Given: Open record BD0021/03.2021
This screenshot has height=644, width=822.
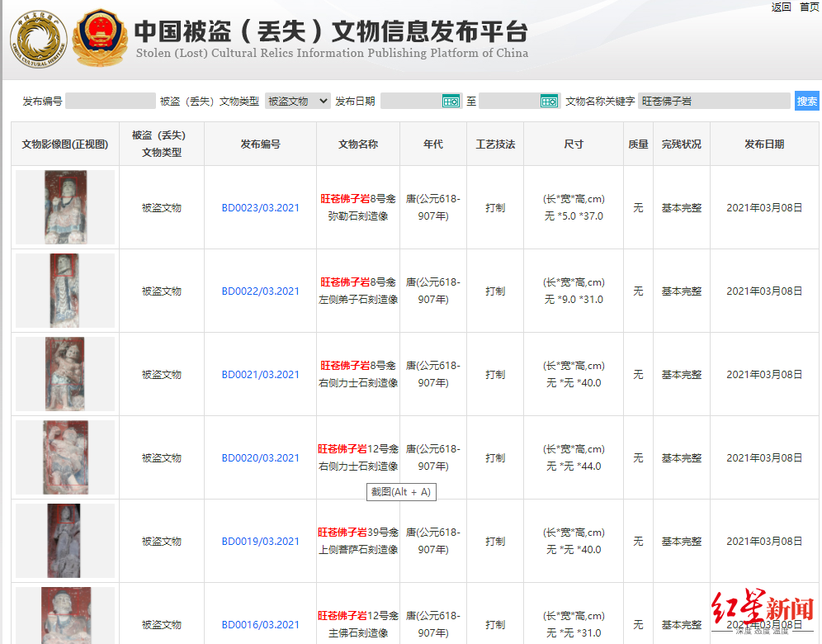Looking at the screenshot, I should point(260,375).
